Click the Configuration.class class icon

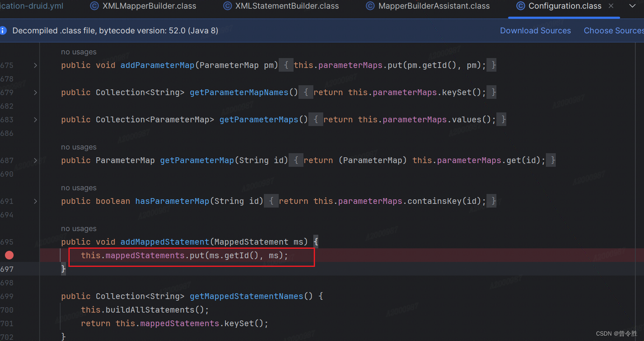coord(521,6)
